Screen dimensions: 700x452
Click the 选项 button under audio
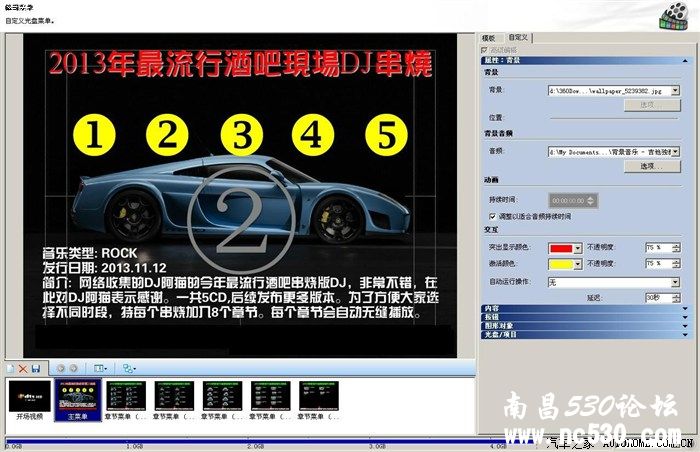point(652,166)
